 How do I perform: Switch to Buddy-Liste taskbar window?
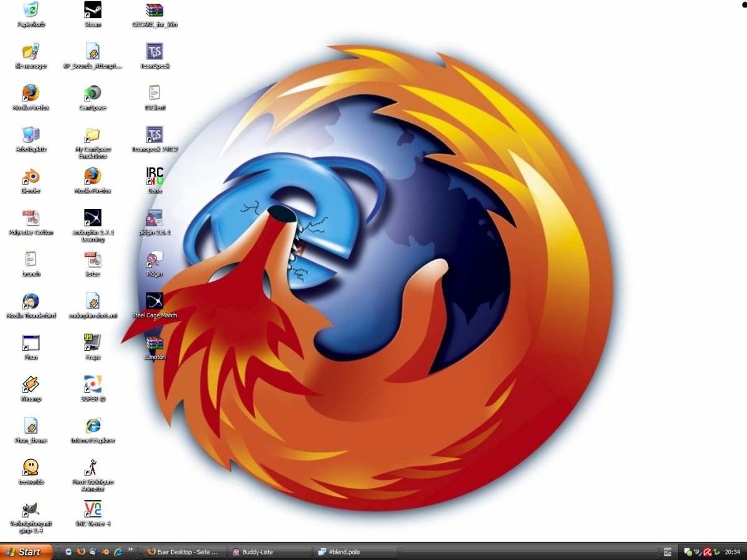click(x=269, y=552)
